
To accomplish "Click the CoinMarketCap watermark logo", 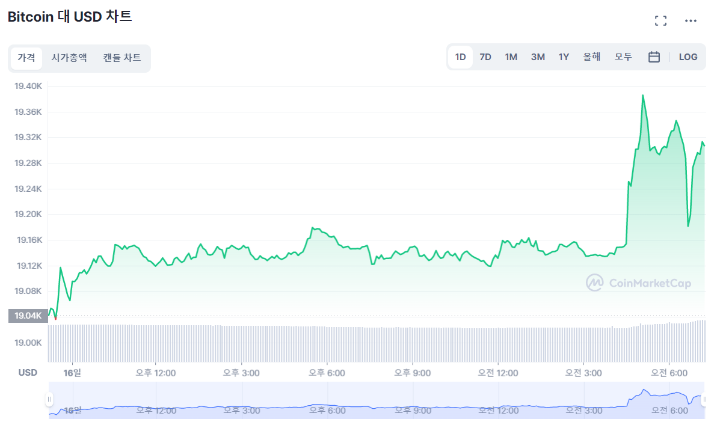I will [x=638, y=283].
